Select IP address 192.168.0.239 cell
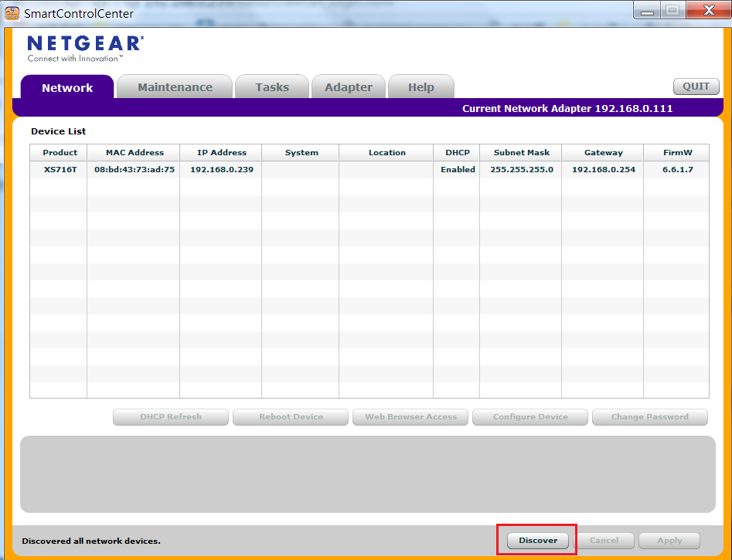The width and height of the screenshot is (732, 560). coord(221,169)
